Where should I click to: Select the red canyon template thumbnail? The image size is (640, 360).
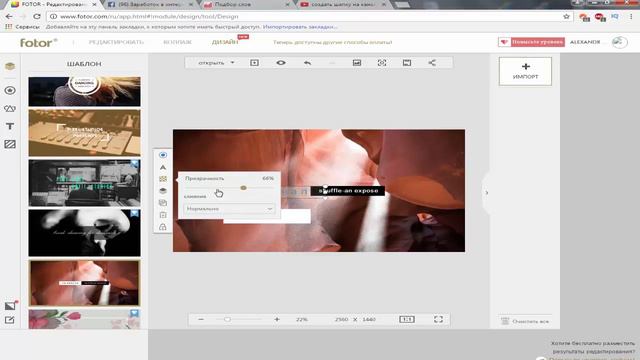click(84, 283)
